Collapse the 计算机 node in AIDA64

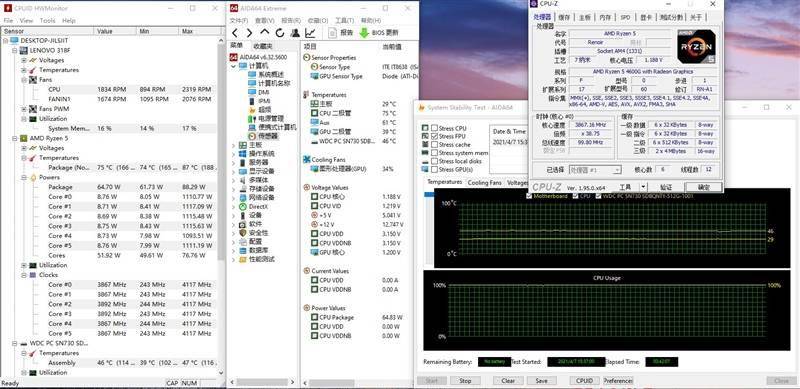[234, 66]
